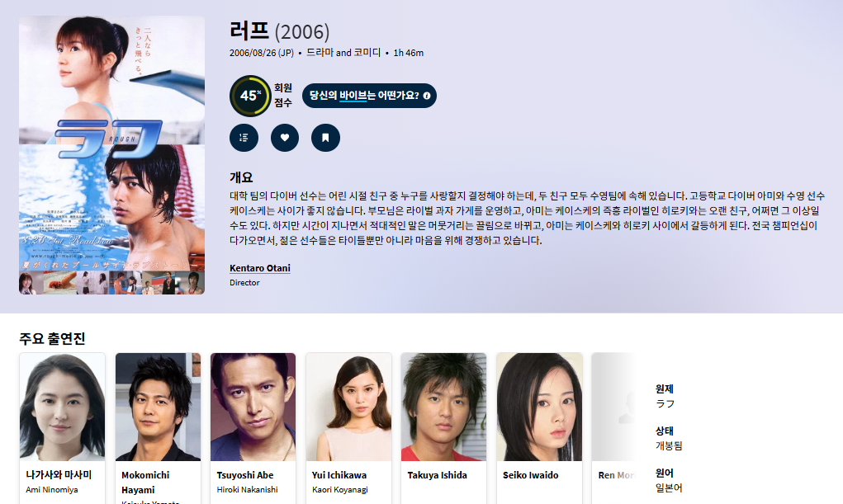Click the Takuya Ishida name link
The image size is (843, 504).
click(x=437, y=475)
